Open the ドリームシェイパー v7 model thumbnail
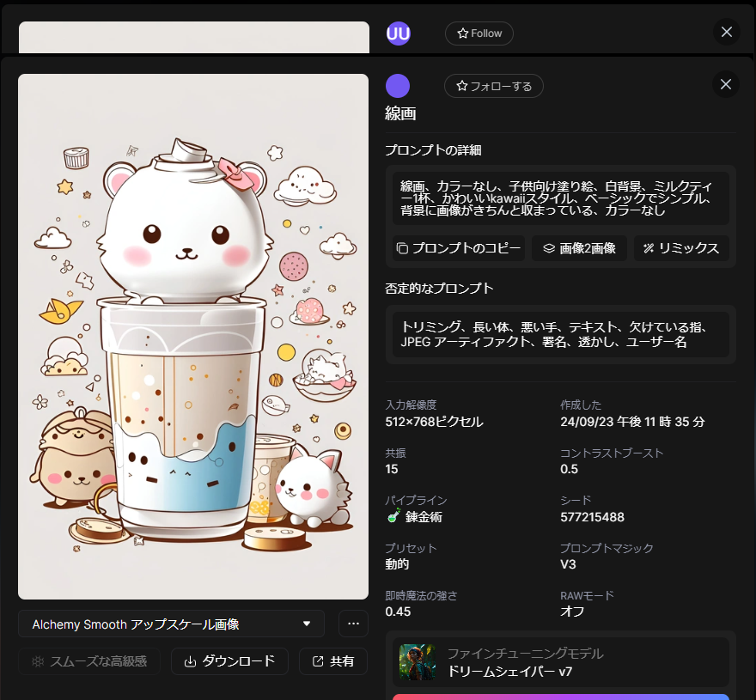 [418, 662]
